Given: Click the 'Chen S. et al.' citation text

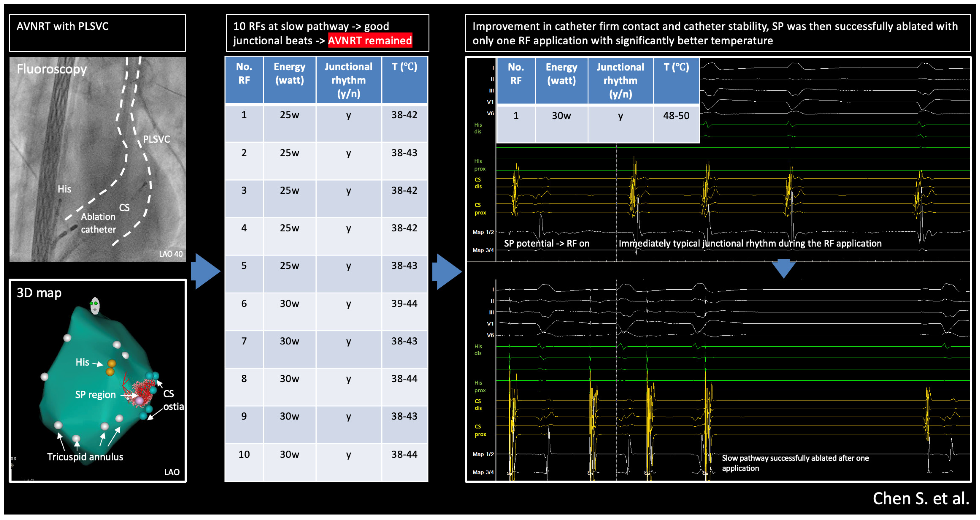Looking at the screenshot, I should (x=920, y=498).
